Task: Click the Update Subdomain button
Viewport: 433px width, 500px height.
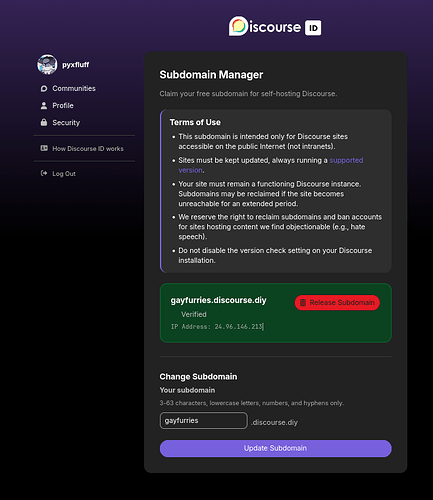Action: tap(275, 448)
